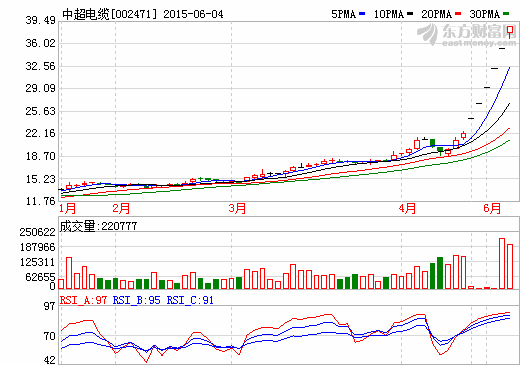Click the 15.23 price axis value
520x365 pixels.
(x=40, y=179)
